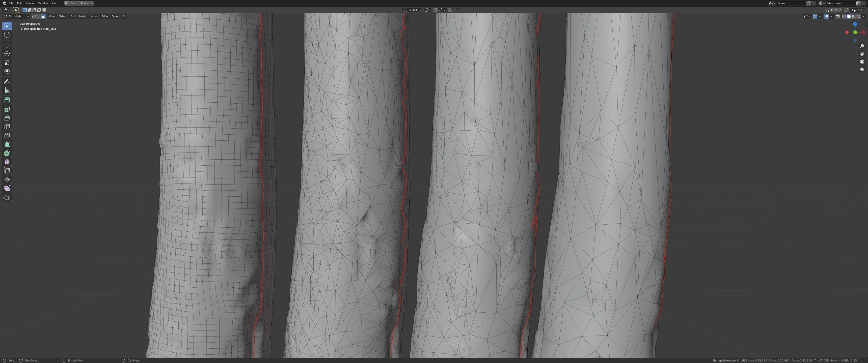This screenshot has width=868, height=363.
Task: Select the Loop Cut tool
Action: click(x=7, y=127)
